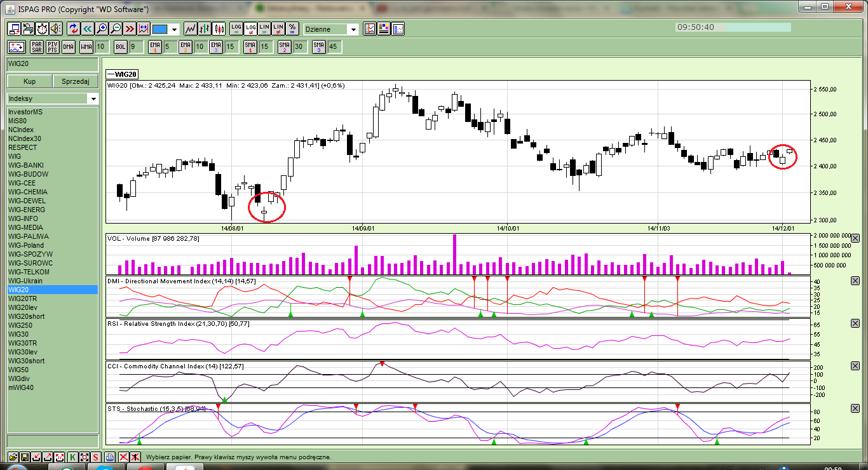Switch to candlestick chart type
The width and height of the screenshot is (868, 470).
tap(219, 29)
